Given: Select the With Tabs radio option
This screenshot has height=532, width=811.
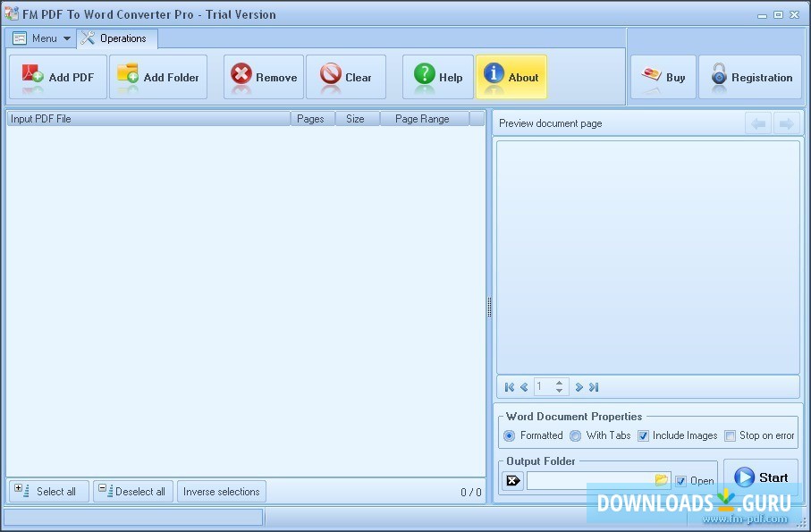Looking at the screenshot, I should pyautogui.click(x=575, y=435).
